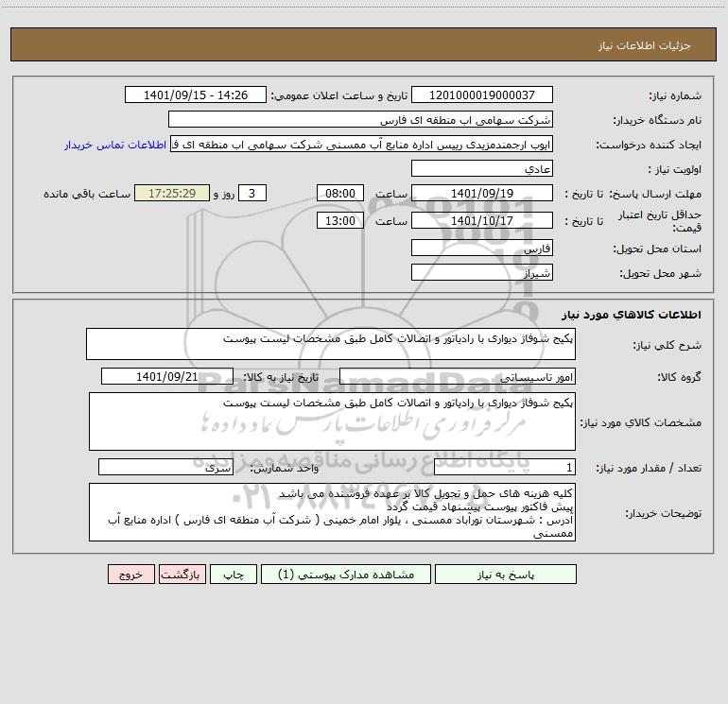Click the unit field showing سری

tap(165, 468)
